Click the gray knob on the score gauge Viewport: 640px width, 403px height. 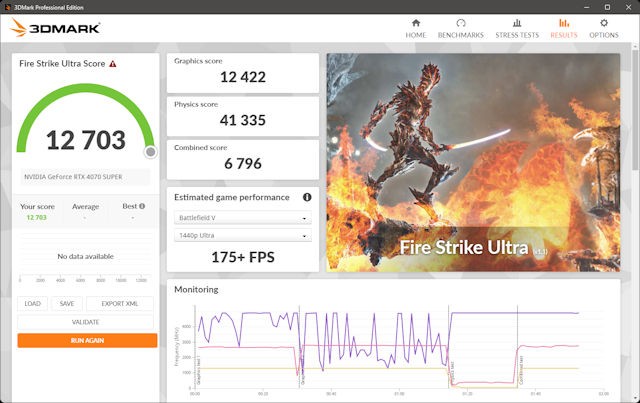[151, 152]
